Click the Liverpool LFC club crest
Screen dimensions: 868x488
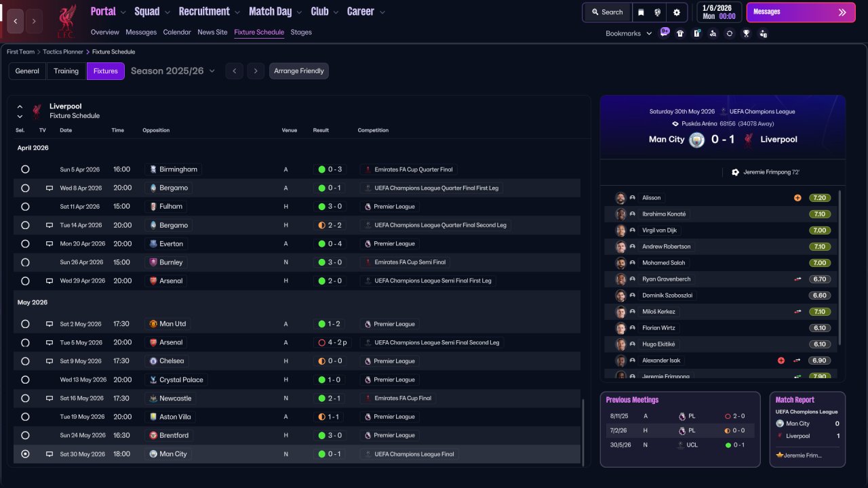pyautogui.click(x=66, y=21)
